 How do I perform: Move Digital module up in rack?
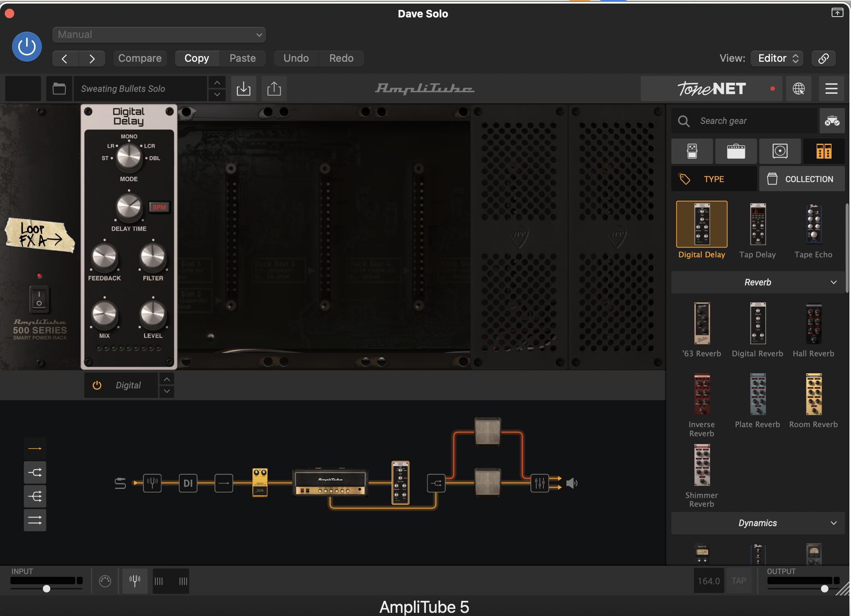pyautogui.click(x=167, y=379)
